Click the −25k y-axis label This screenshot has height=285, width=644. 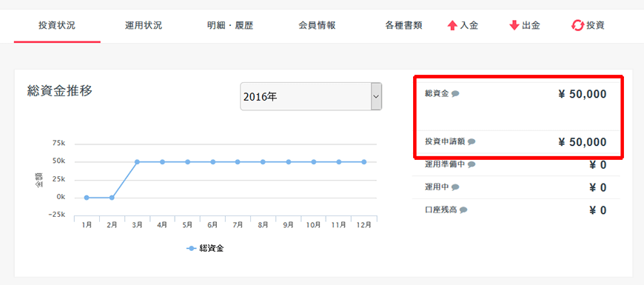point(56,215)
